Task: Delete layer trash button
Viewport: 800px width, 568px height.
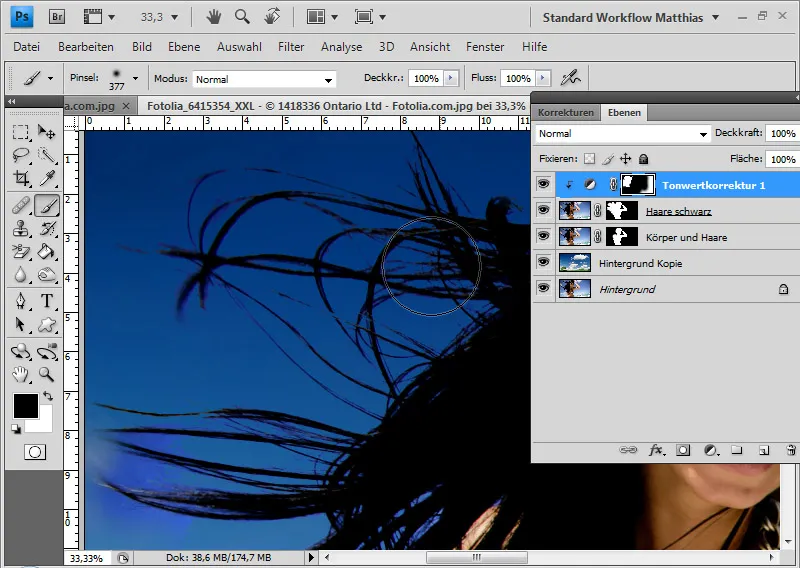Action: click(791, 450)
